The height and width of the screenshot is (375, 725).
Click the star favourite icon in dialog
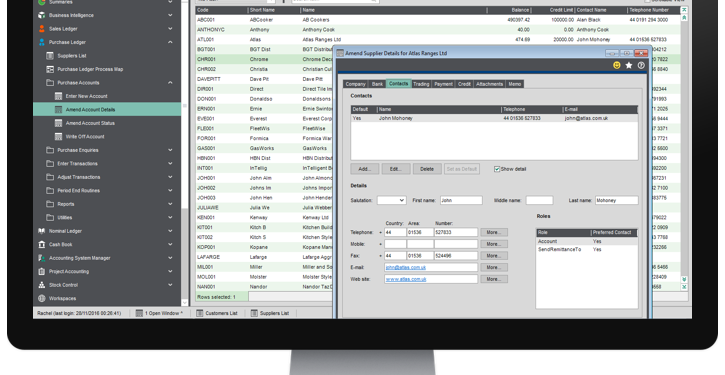click(x=629, y=66)
